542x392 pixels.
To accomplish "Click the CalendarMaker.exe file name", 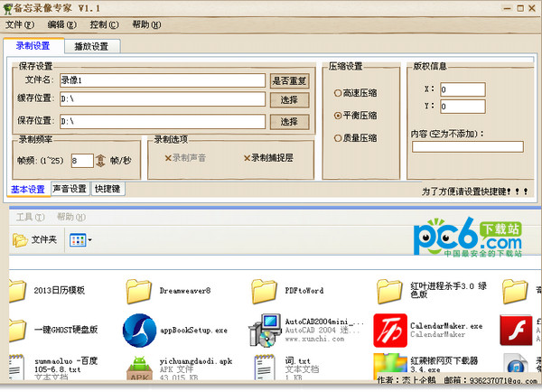I will click(x=446, y=326).
